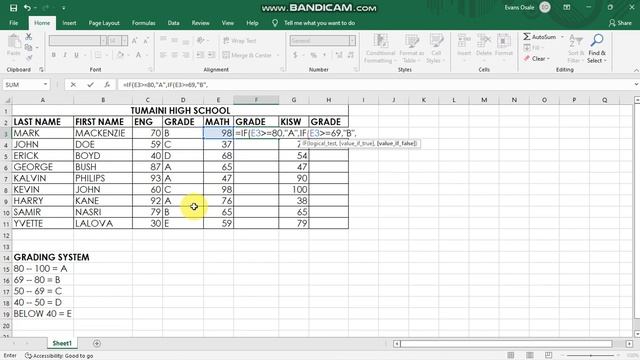This screenshot has height=360, width=640.
Task: Click the Paste clipboard icon
Action: point(13,41)
